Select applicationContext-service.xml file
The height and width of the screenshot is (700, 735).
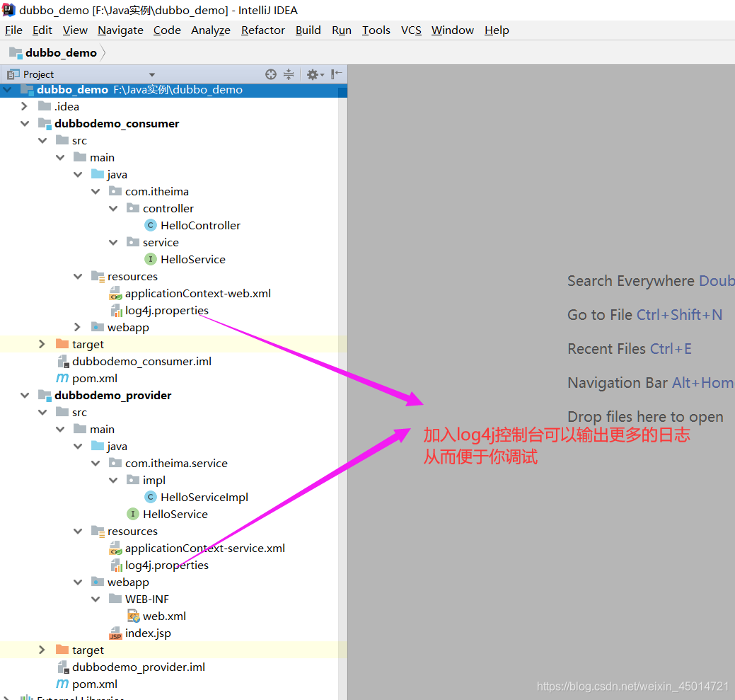[x=205, y=548]
